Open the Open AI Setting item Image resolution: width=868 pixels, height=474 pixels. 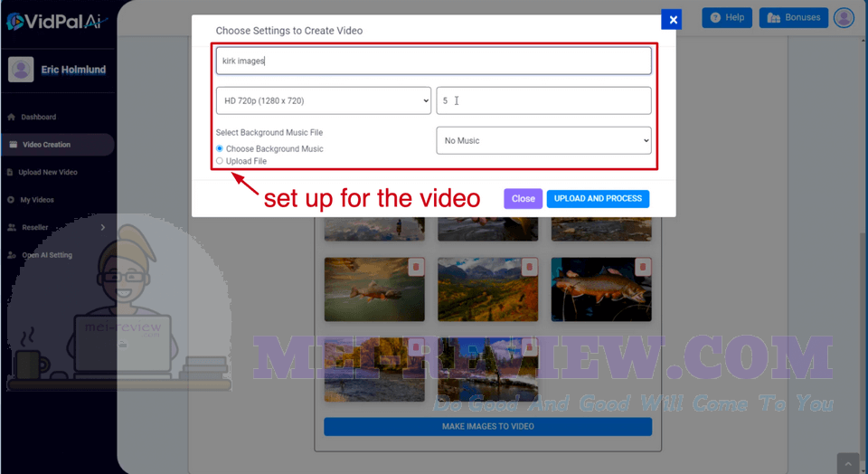46,255
